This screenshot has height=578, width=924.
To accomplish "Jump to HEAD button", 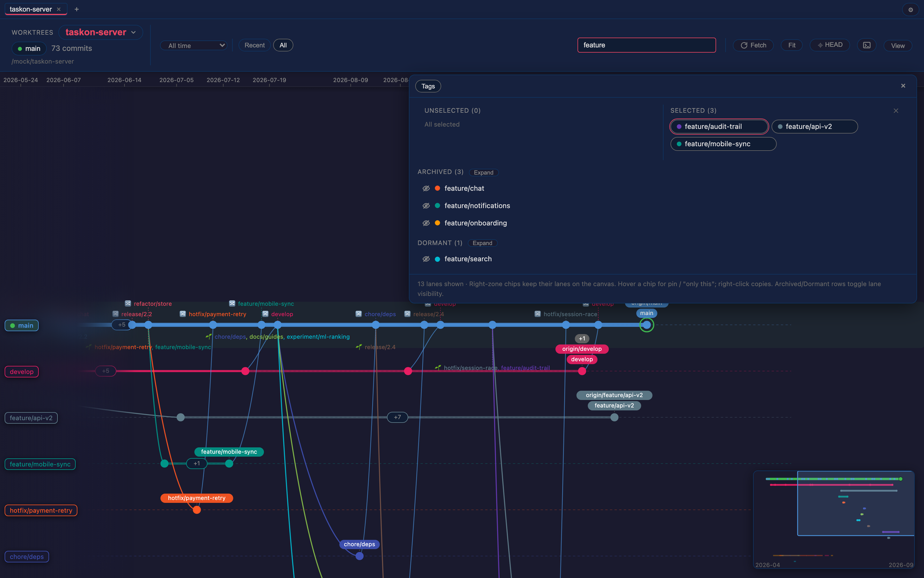I will tap(830, 45).
